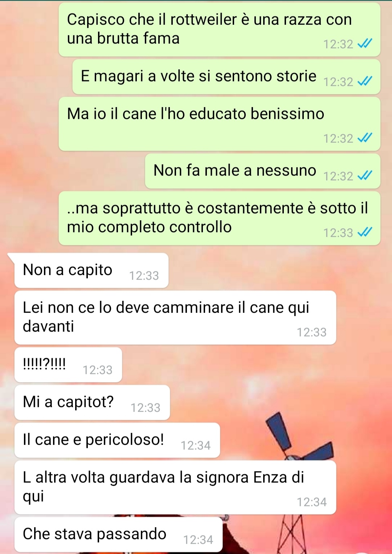Image resolution: width=392 pixels, height=554 pixels.
Task: Select the 'E magari a volte si sentono storie' bubble
Action: (226, 77)
